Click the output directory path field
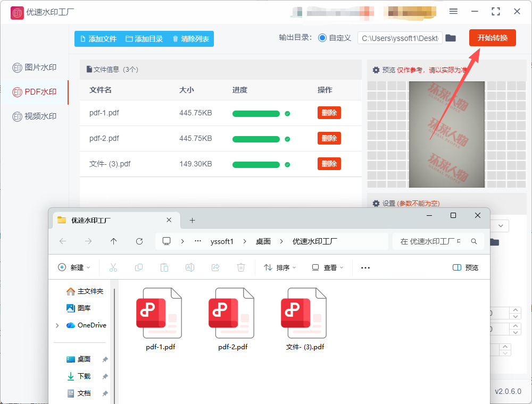Screen dimensions: 532x404 tap(400, 38)
